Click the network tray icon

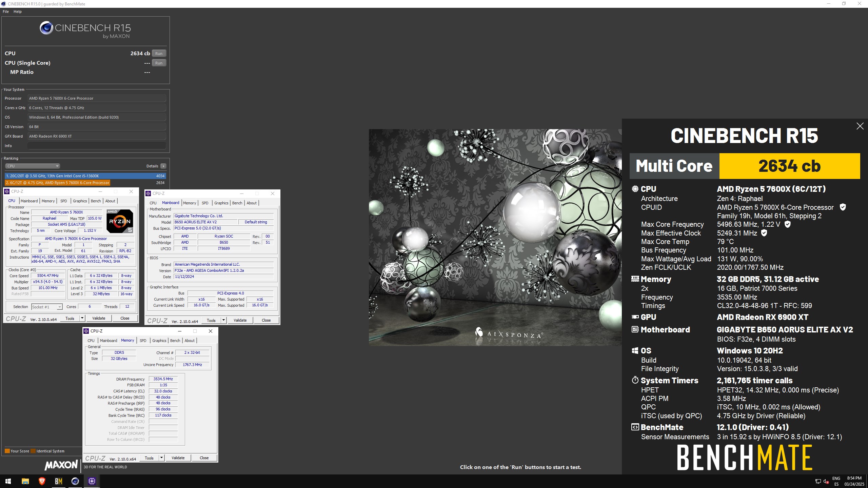coord(818,481)
